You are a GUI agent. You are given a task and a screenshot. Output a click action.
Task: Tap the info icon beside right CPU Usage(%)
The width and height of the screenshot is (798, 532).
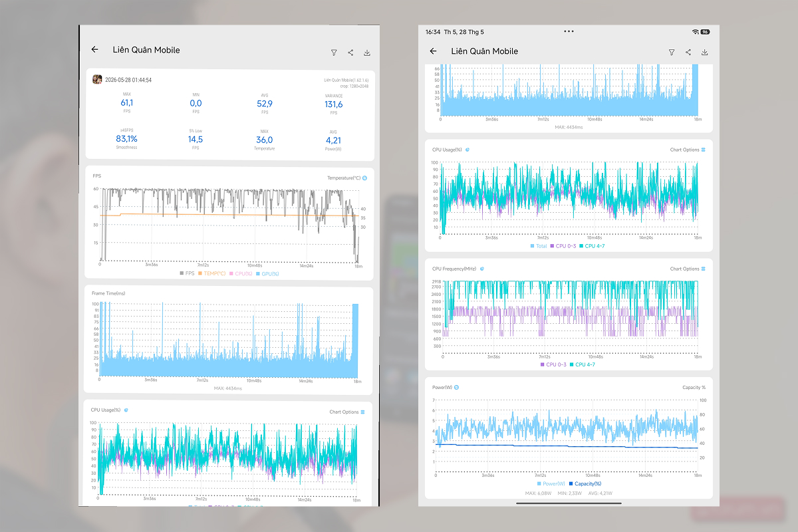point(467,150)
